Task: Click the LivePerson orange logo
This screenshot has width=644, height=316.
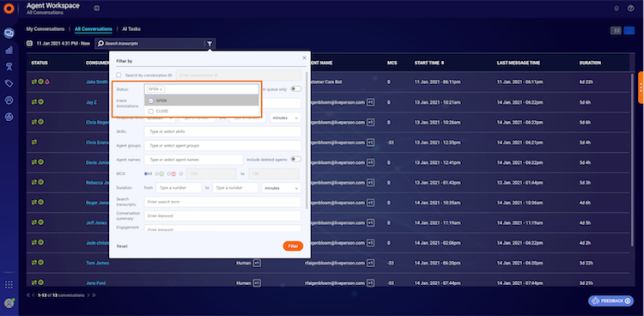Action: coord(9,9)
